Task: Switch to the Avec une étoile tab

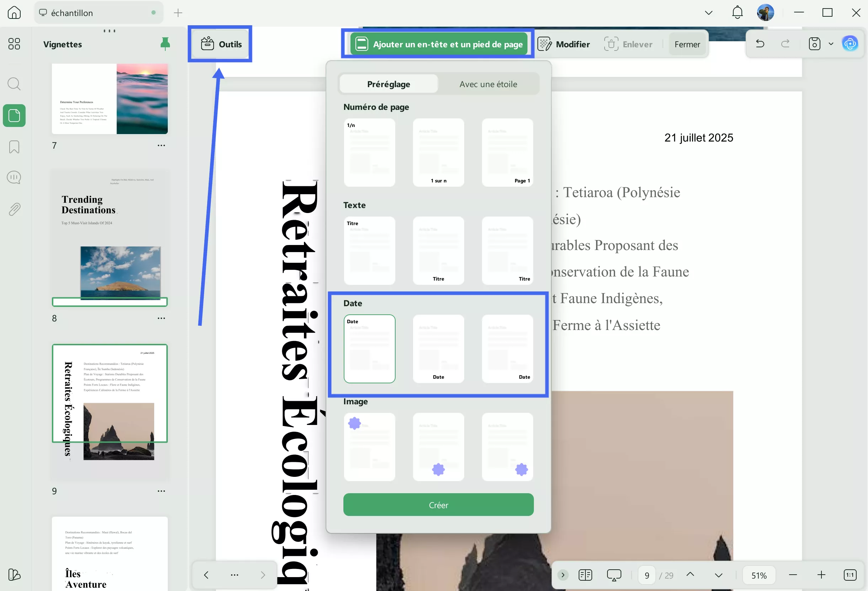Action: 488,84
